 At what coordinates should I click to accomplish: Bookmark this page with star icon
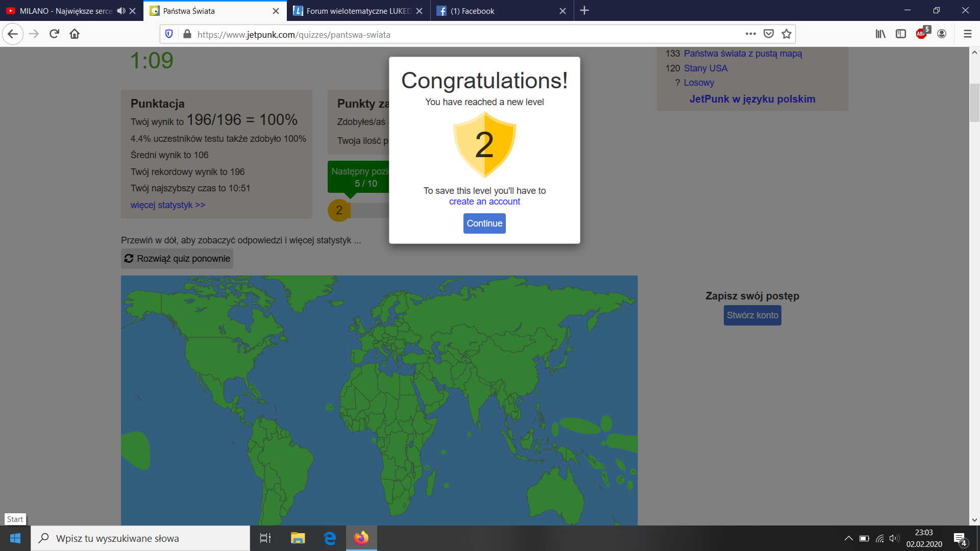click(786, 34)
